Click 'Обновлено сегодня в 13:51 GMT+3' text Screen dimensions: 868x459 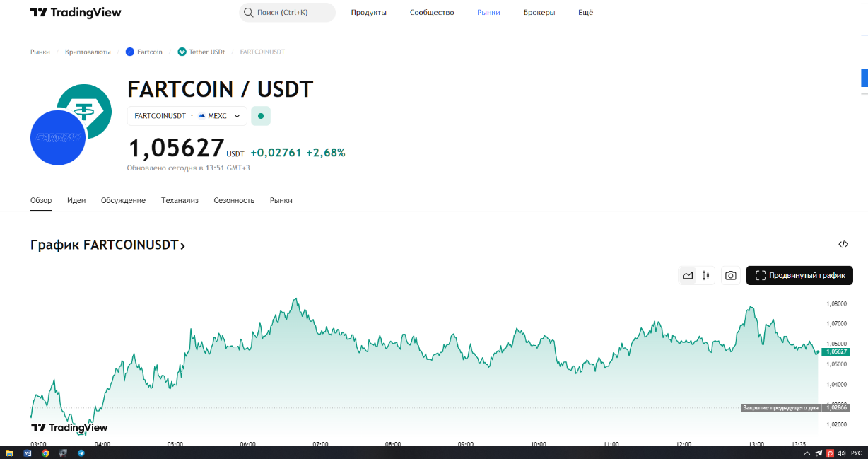189,168
